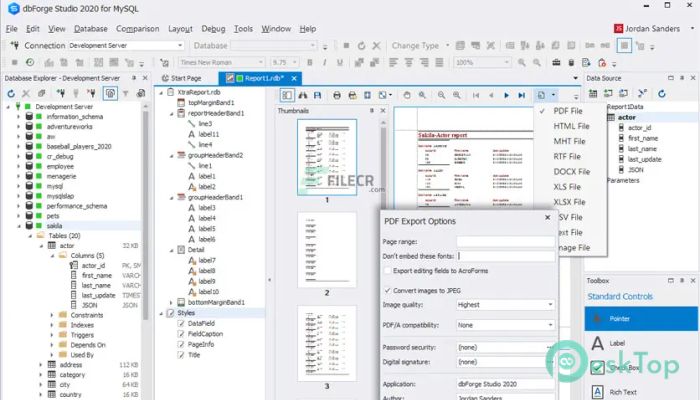Image resolution: width=700 pixels, height=400 pixels.
Task: Click the Underline formatting icon
Action: tap(340, 62)
